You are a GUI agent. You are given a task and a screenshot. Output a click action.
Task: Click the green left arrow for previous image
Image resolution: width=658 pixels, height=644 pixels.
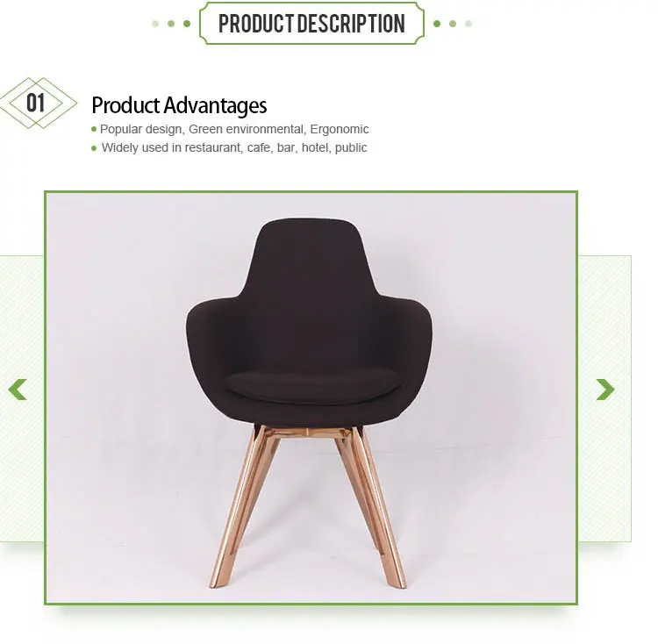pyautogui.click(x=18, y=390)
